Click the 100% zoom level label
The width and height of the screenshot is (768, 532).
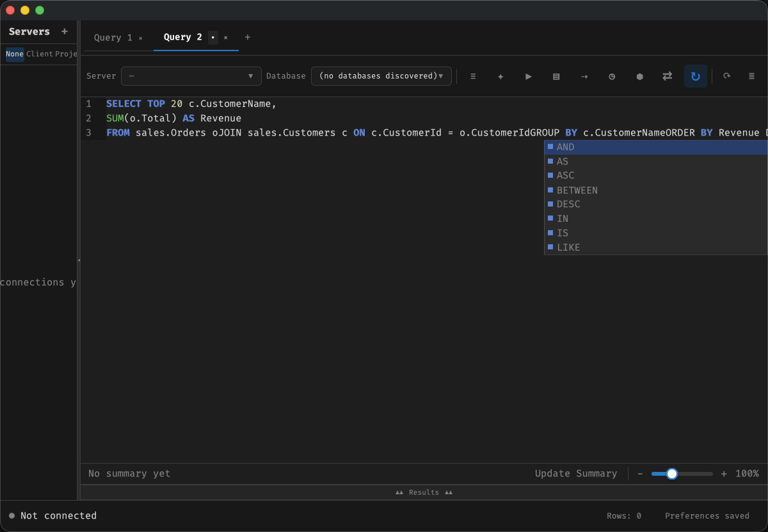click(x=747, y=474)
